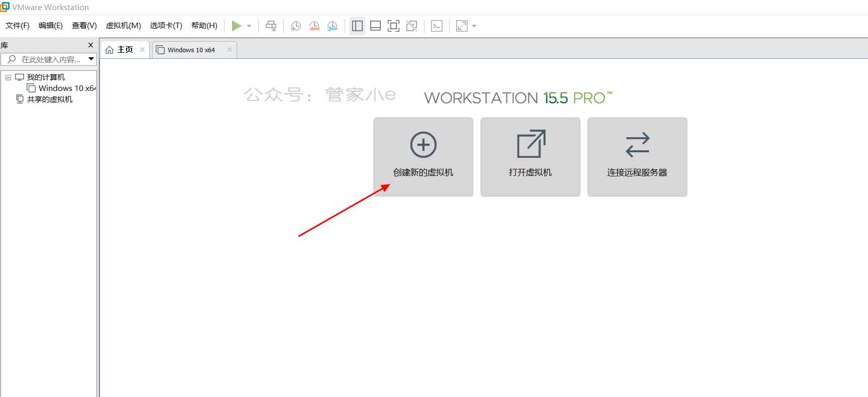Toggle the library sidebar view icon

357,26
